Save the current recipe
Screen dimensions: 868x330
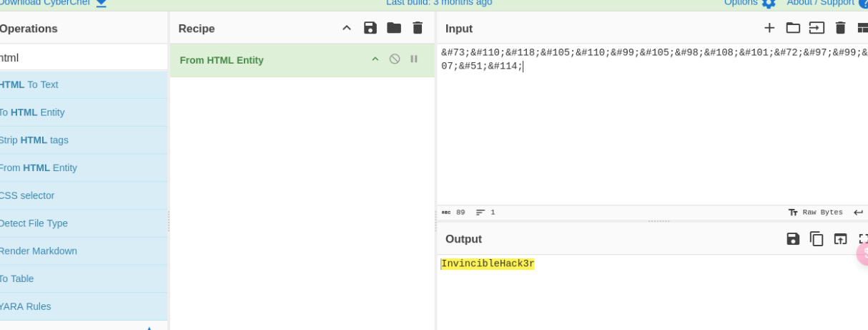pos(370,28)
